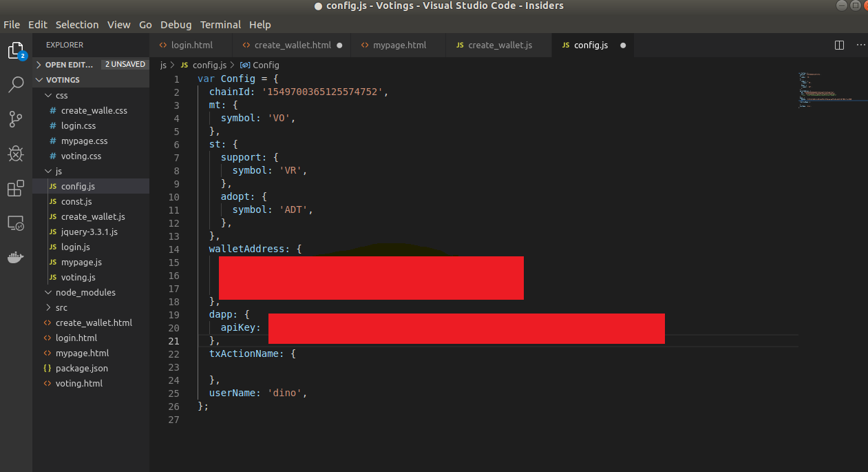The width and height of the screenshot is (868, 472).
Task: Click the Split Editor icon
Action: click(x=838, y=44)
